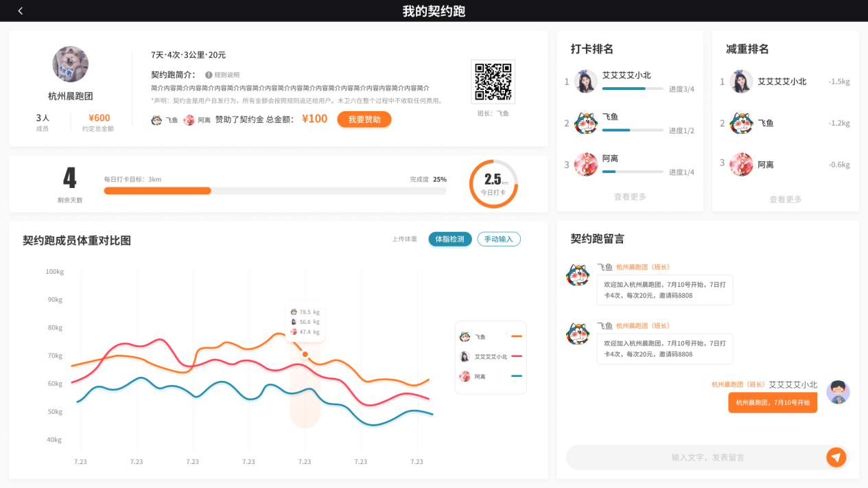Viewport: 868px width, 488px height.
Task: Click the 我要赞助 button
Action: point(364,119)
